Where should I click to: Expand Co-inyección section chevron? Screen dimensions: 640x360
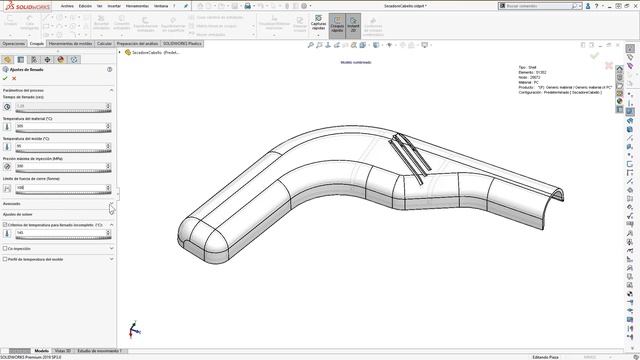[111, 248]
